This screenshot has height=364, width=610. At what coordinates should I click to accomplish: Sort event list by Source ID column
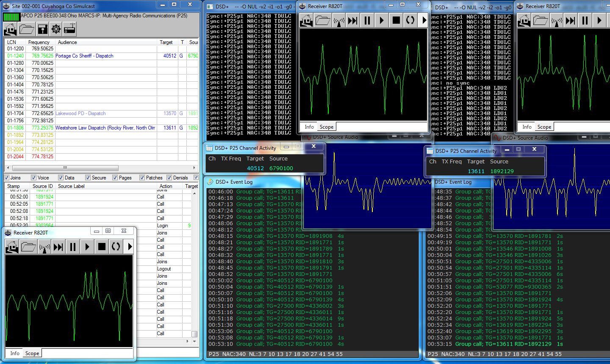click(43, 186)
